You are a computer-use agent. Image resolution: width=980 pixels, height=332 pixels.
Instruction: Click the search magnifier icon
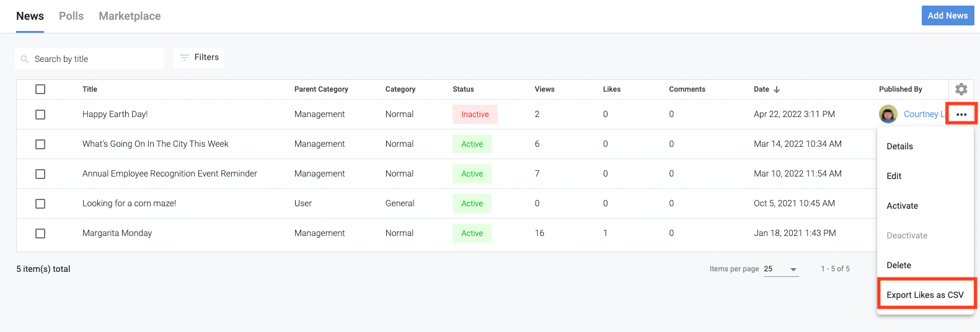pos(25,59)
